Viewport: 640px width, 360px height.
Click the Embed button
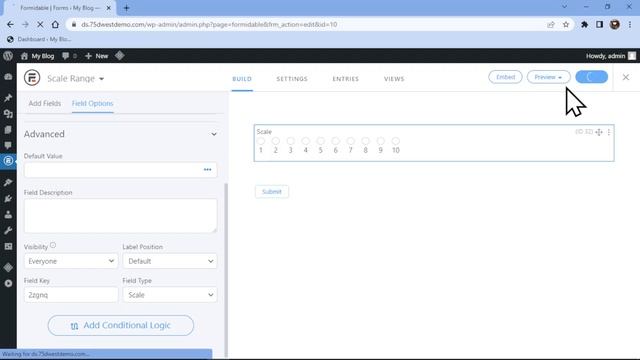click(x=505, y=77)
